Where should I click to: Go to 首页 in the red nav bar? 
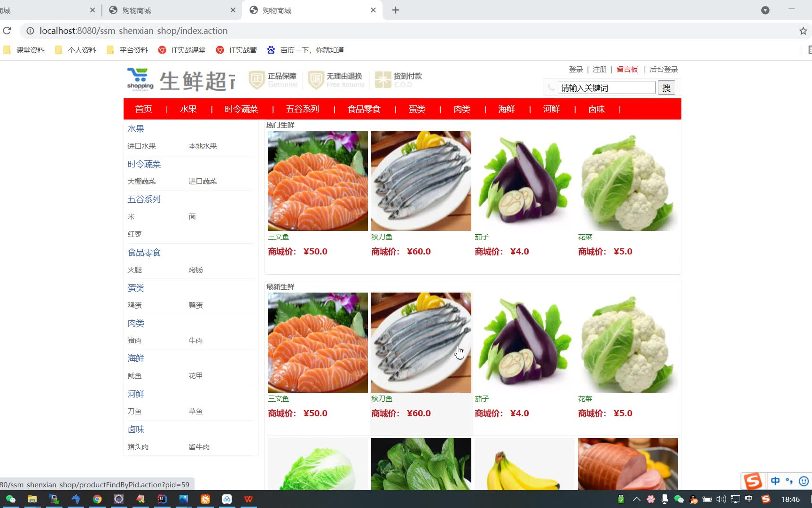pos(143,109)
